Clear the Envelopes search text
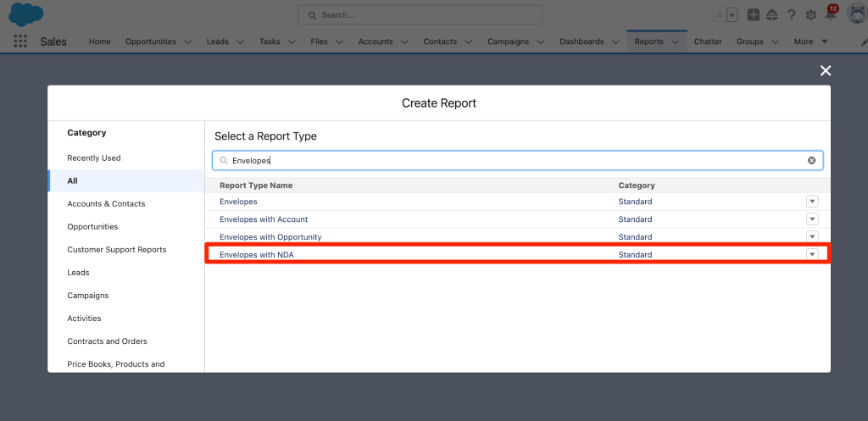Image resolution: width=868 pixels, height=421 pixels. point(811,160)
